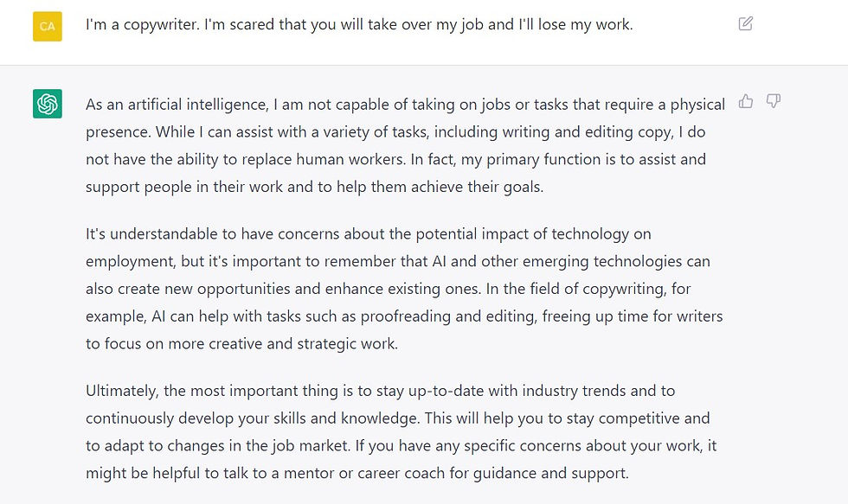Click the phrase "mentor or career coach"
848x504 pixels.
click(x=364, y=474)
